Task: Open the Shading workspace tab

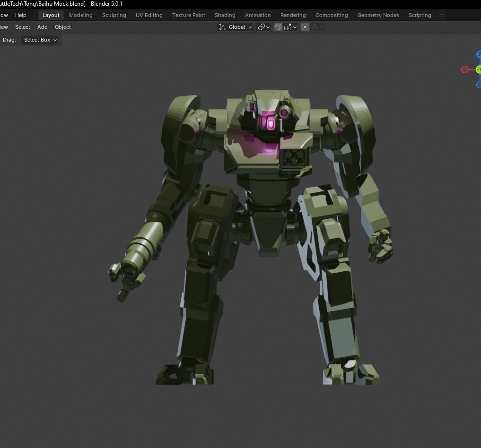Action: (225, 15)
